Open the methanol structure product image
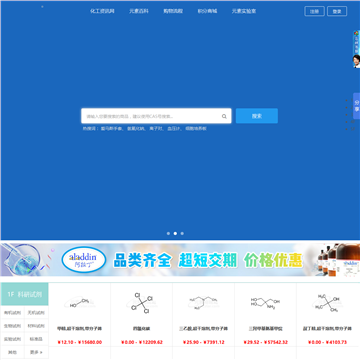The width and height of the screenshot is (360, 360). point(79,303)
